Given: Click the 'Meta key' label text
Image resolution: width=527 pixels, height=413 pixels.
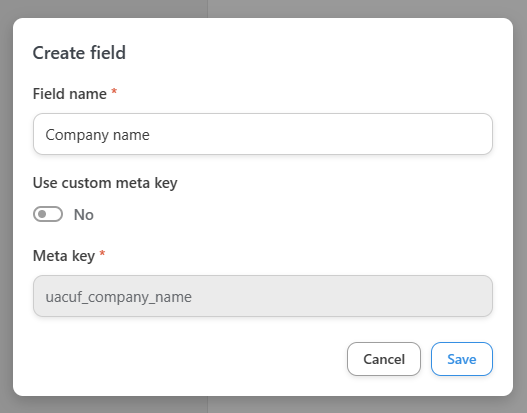Looking at the screenshot, I should pos(64,256).
